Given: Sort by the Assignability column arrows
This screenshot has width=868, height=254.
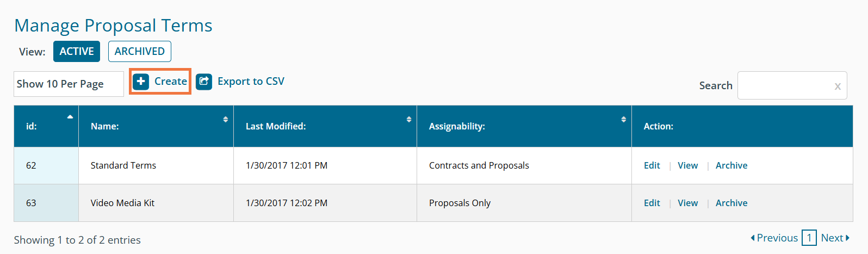Looking at the screenshot, I should point(623,120).
